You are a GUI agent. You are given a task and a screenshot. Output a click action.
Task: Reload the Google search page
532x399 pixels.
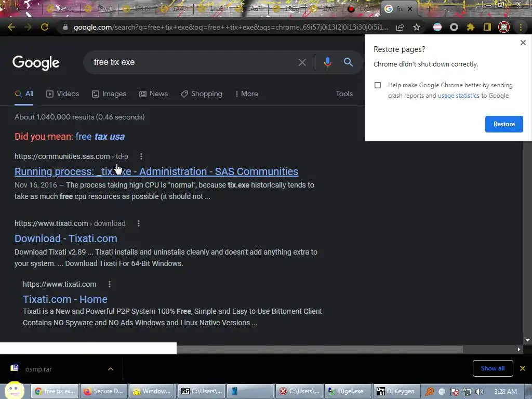(45, 27)
